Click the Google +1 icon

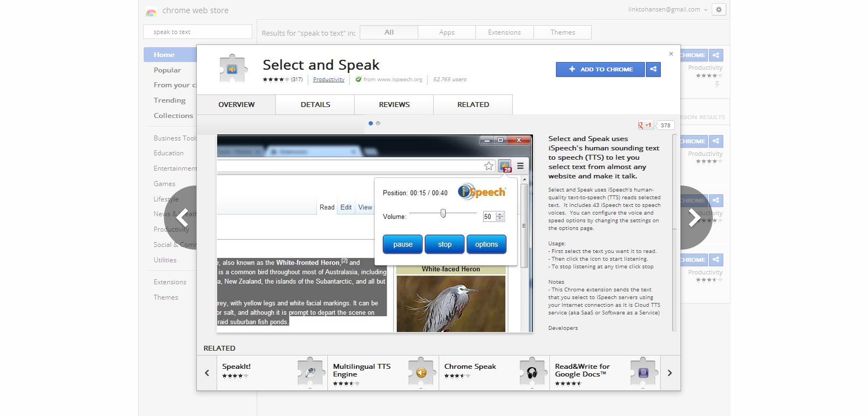coord(645,125)
